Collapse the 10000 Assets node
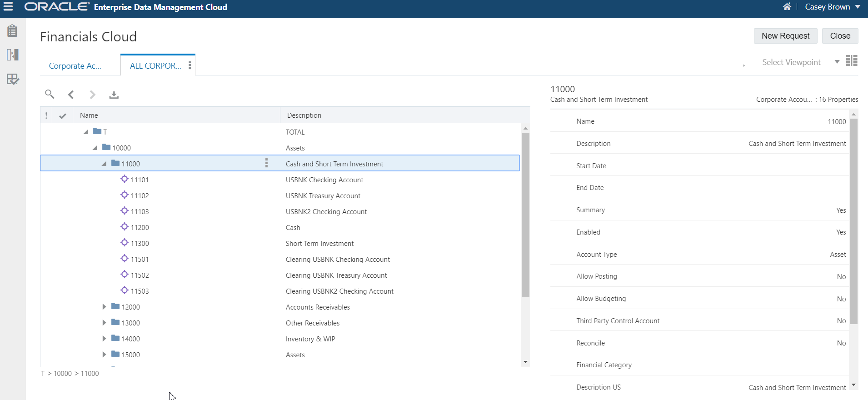The image size is (868, 400). [x=95, y=148]
